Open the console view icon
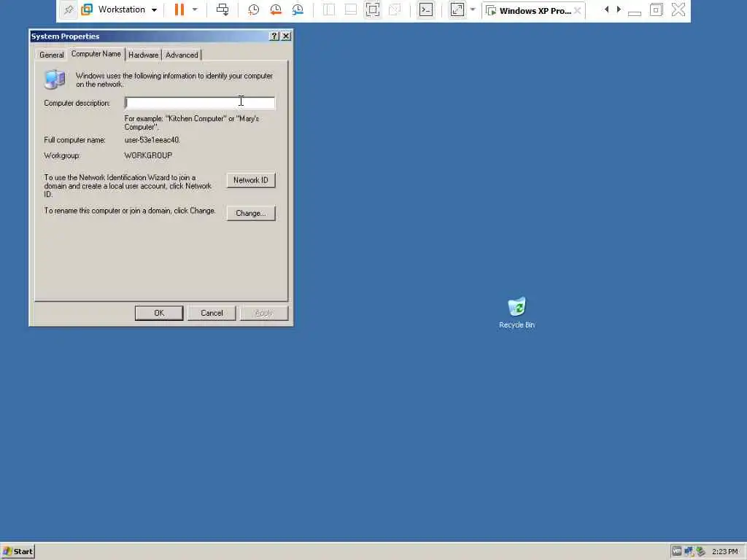The width and height of the screenshot is (747, 560). (426, 9)
